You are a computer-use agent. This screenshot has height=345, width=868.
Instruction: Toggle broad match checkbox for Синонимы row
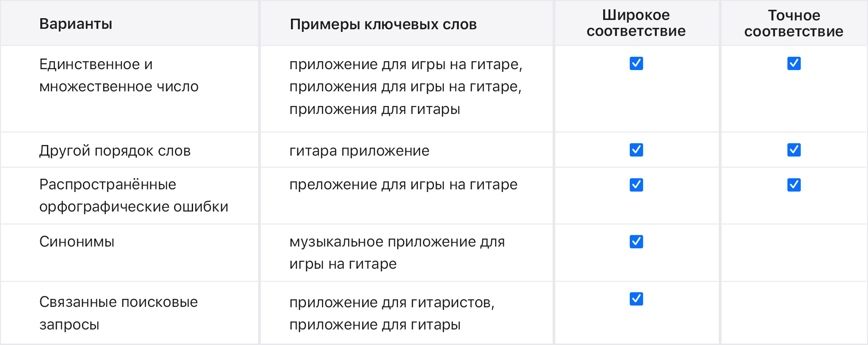pyautogui.click(x=636, y=242)
